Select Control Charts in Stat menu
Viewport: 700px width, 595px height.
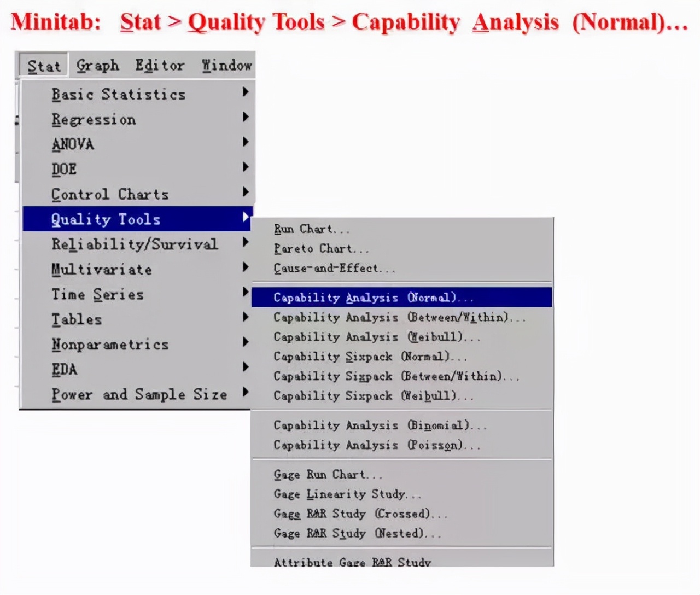point(137,194)
